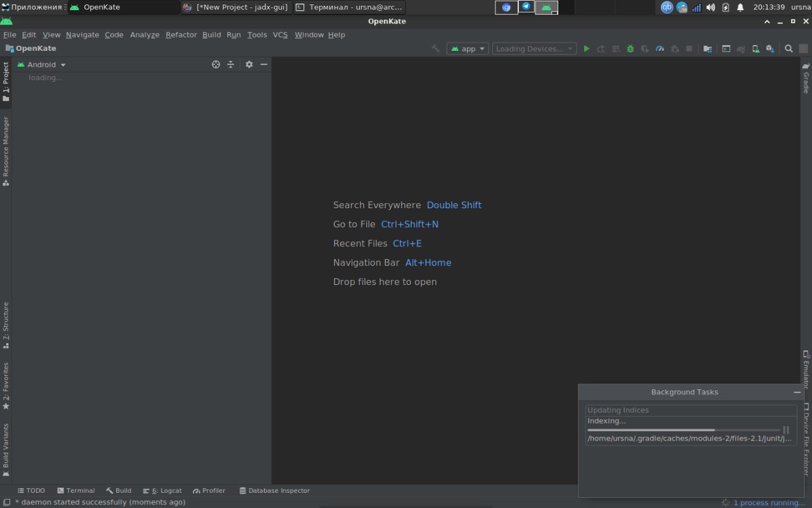Click the volume speaker tray icon

click(710, 8)
